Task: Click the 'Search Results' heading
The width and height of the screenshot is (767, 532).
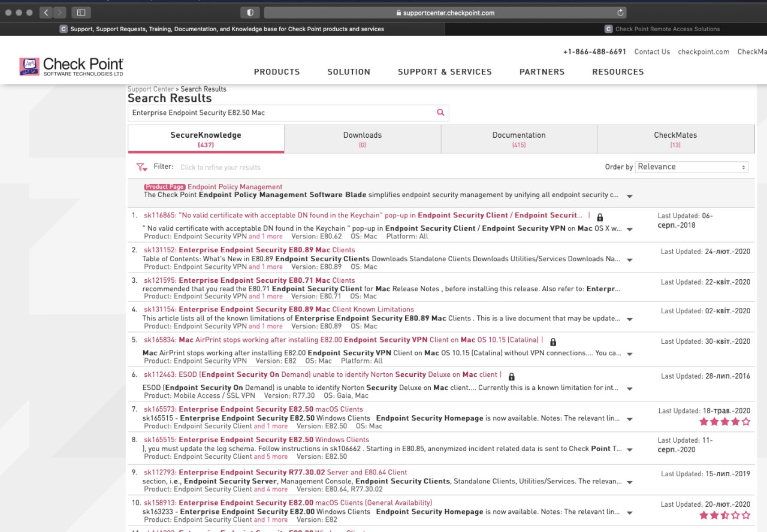Action: 170,98
